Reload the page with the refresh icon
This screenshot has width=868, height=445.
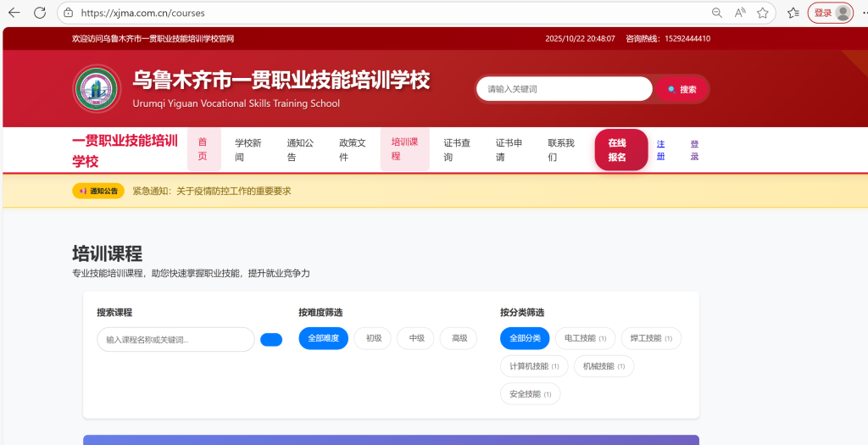click(40, 13)
